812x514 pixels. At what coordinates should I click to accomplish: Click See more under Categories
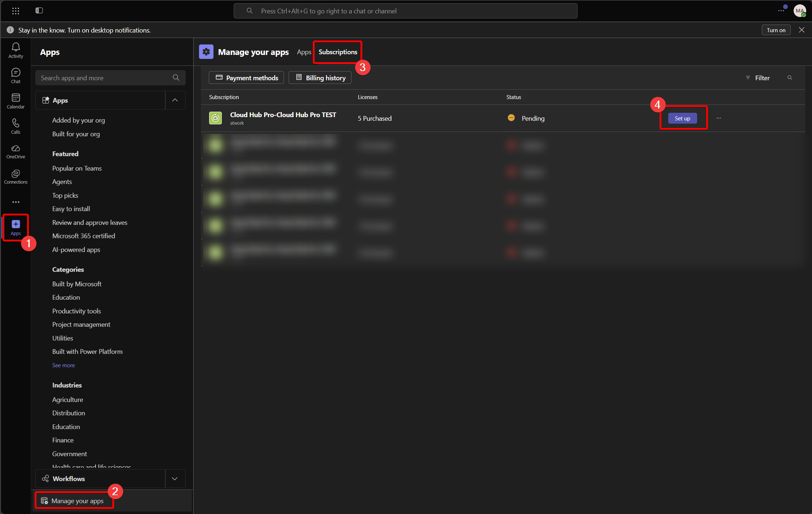click(x=63, y=365)
